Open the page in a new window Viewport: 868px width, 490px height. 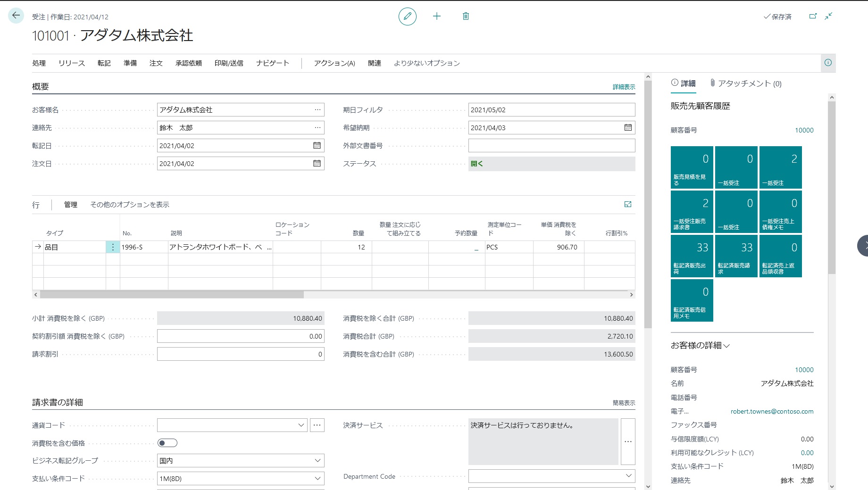(x=813, y=16)
